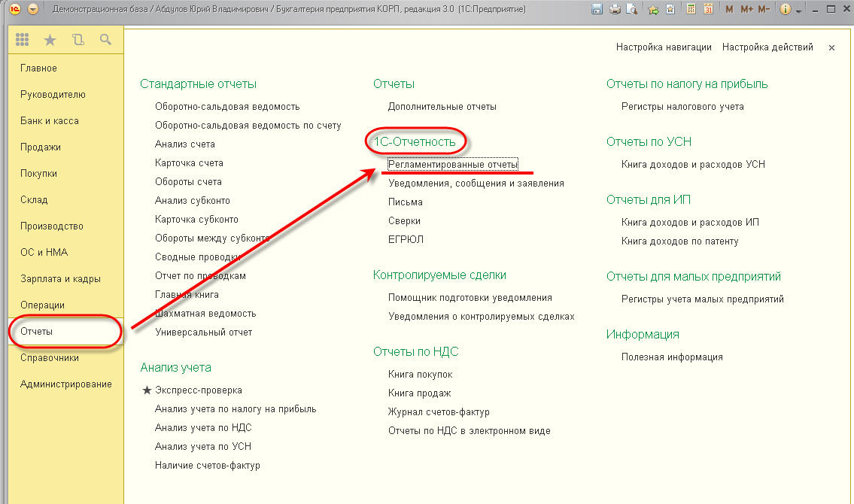Open Print preview icon

click(632, 9)
